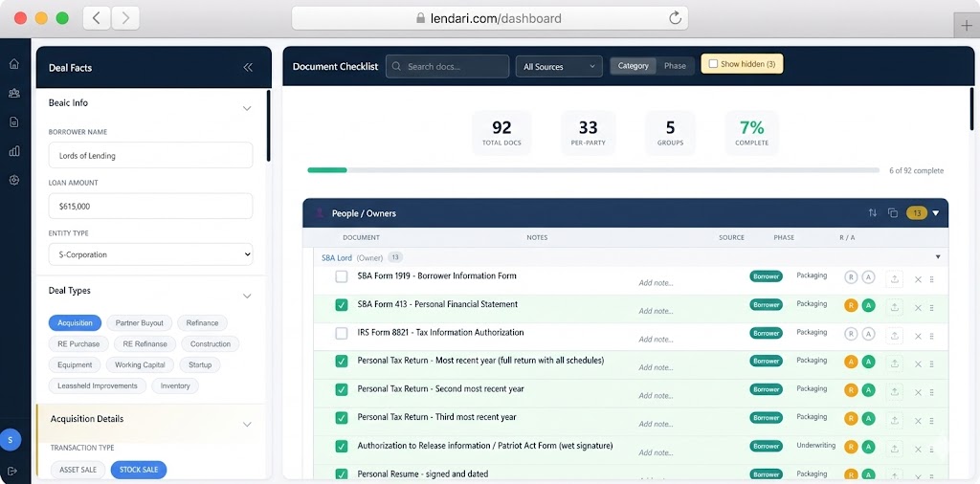Upload file for IRS Form 8821 row
This screenshot has height=484, width=980.
(894, 336)
